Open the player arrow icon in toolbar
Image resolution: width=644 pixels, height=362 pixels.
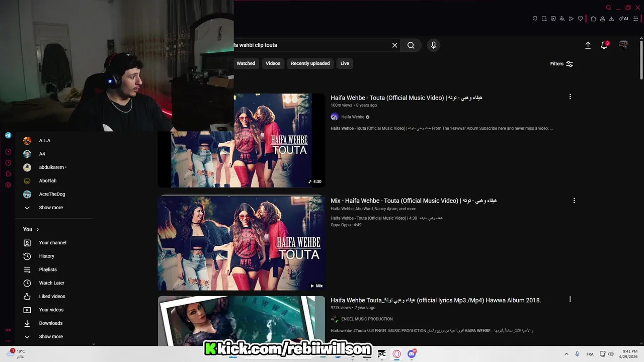tap(571, 19)
